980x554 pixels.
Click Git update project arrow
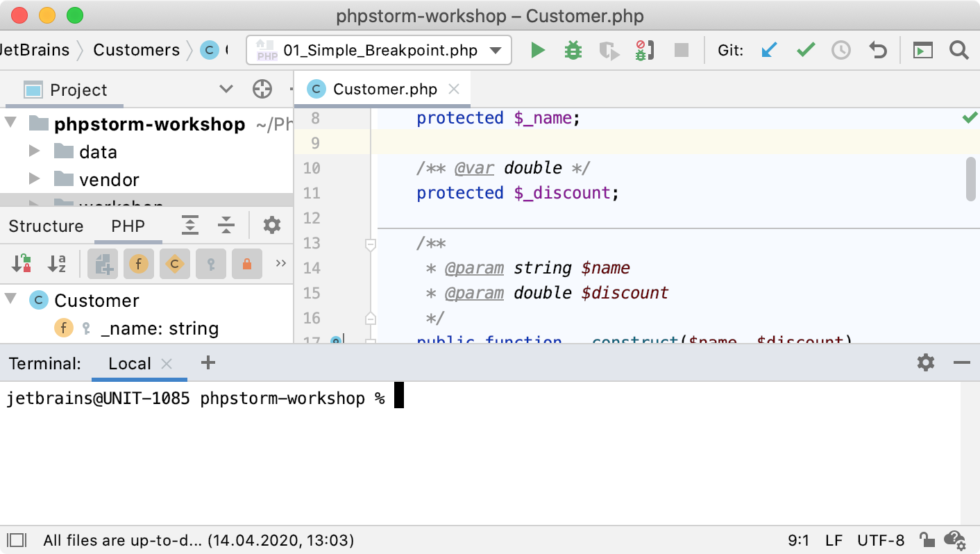pyautogui.click(x=769, y=51)
